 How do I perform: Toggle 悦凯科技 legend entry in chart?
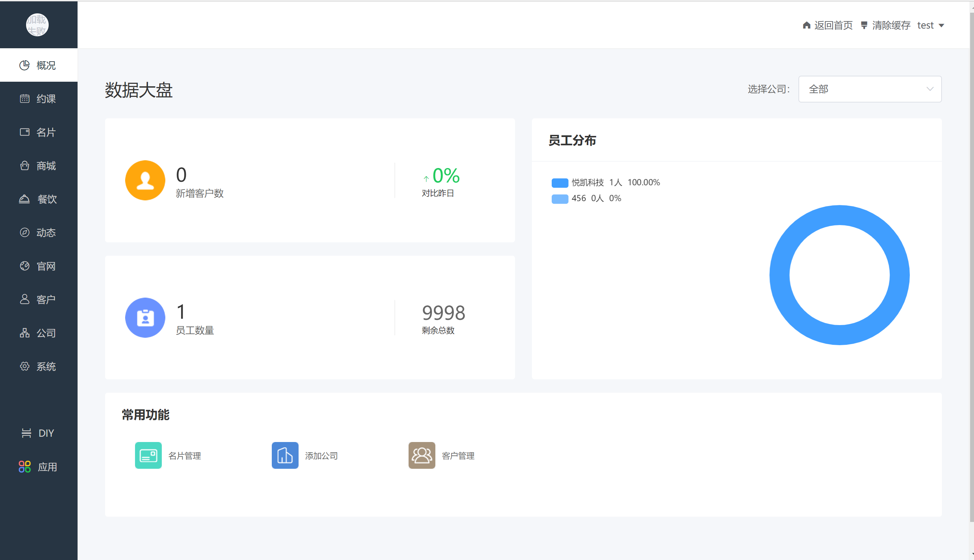pos(587,182)
